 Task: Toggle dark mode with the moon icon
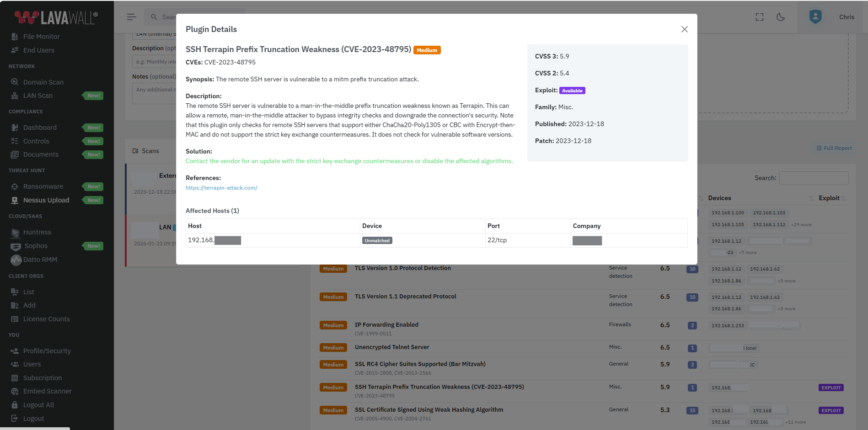pos(781,17)
